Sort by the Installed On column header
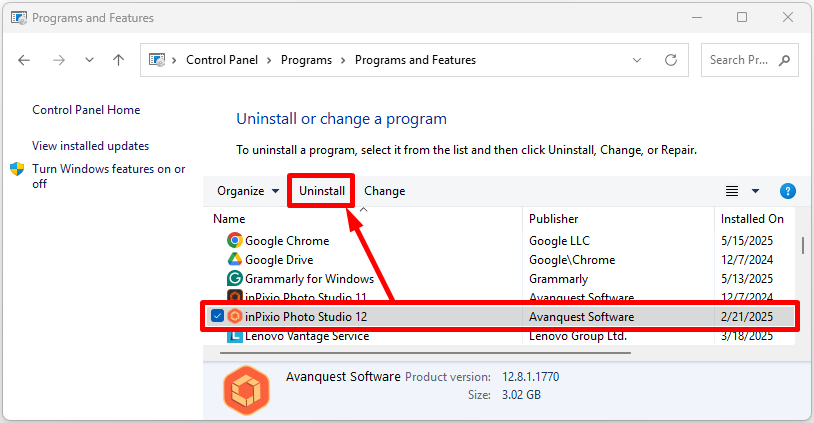Viewport: 814px width, 423px height. pyautogui.click(x=752, y=219)
